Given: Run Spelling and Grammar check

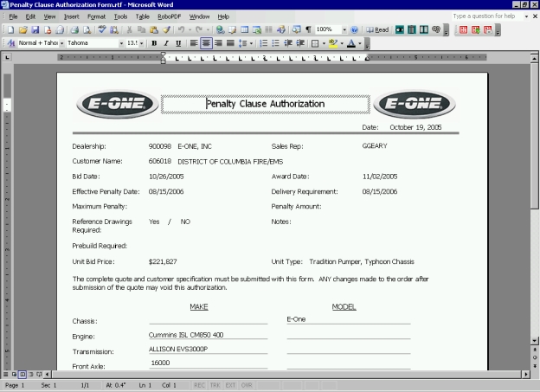Looking at the screenshot, I should 101,30.
